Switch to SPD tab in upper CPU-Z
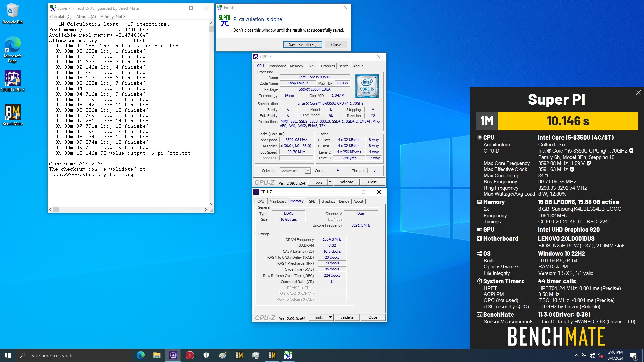The height and width of the screenshot is (362, 644). pos(312,66)
